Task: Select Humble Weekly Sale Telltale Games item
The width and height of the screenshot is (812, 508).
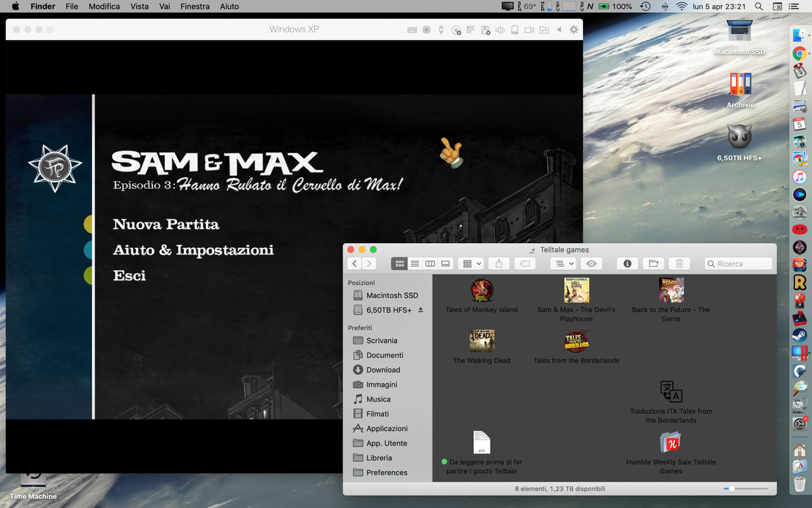Action: click(x=671, y=443)
